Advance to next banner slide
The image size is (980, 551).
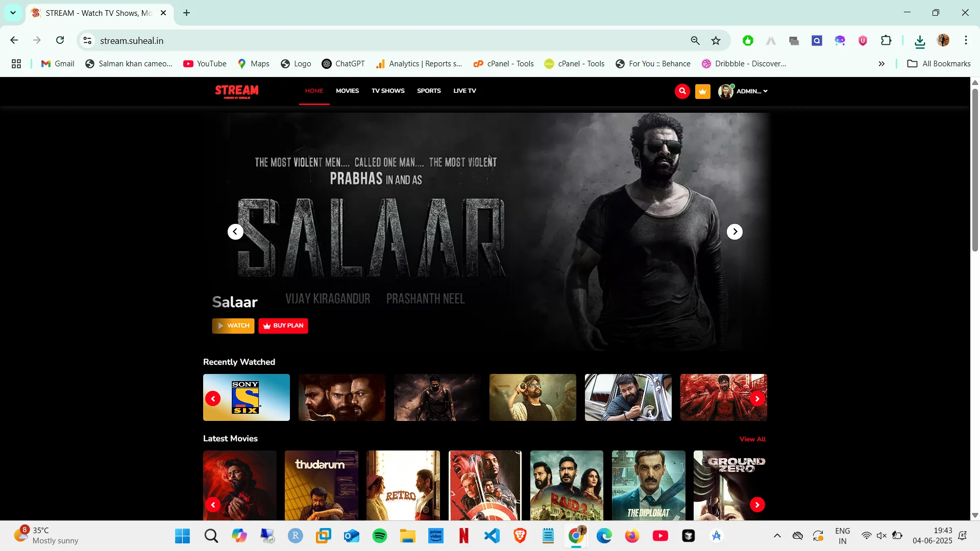point(734,232)
